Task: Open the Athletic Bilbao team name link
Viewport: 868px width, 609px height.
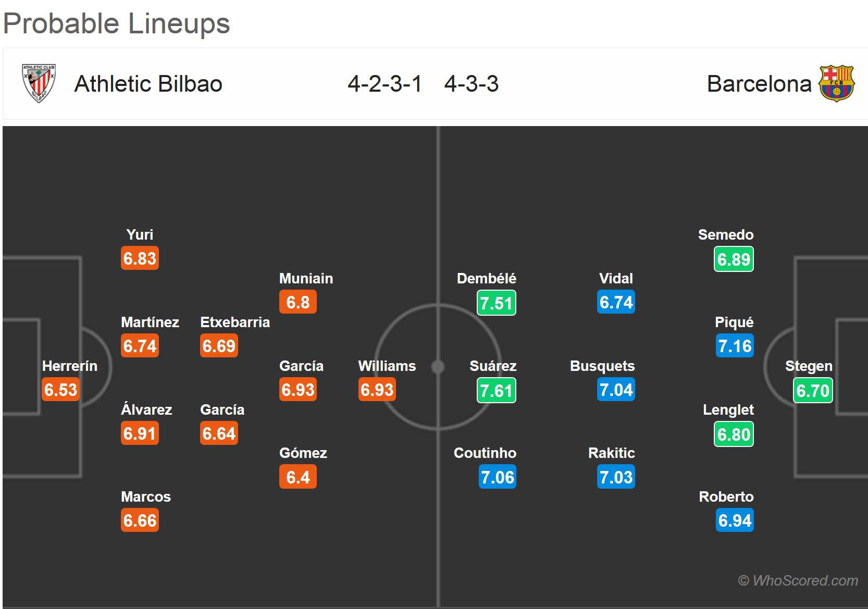Action: pos(148,84)
